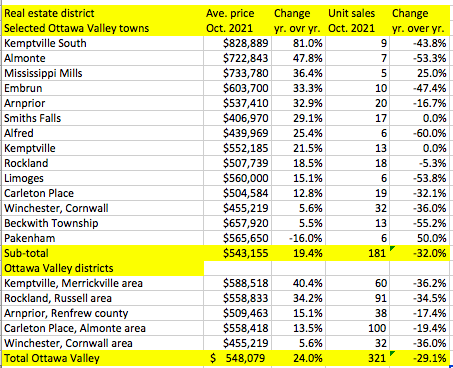453x368 pixels.
Task: Click the Total Ottawa Valley cell
Action: pos(103,358)
